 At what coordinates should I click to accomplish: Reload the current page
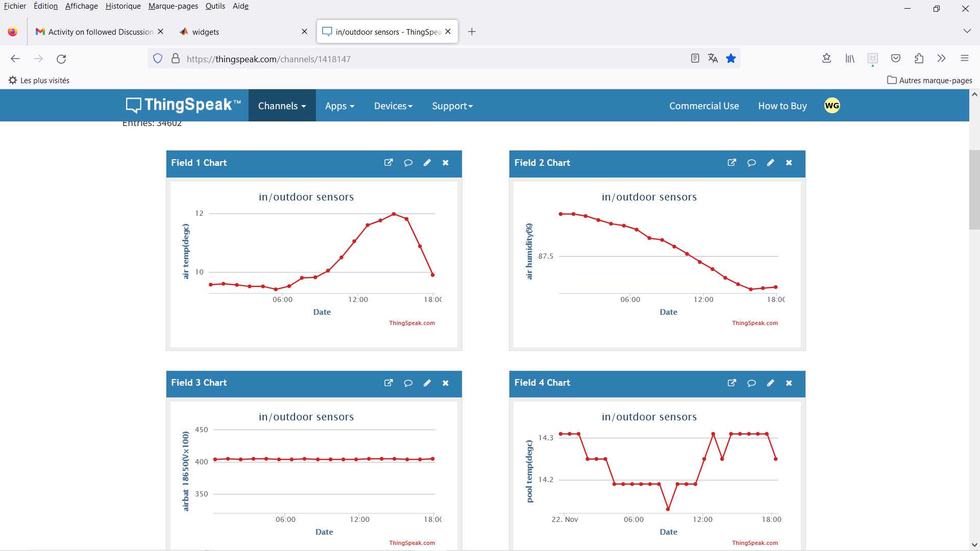pos(61,59)
